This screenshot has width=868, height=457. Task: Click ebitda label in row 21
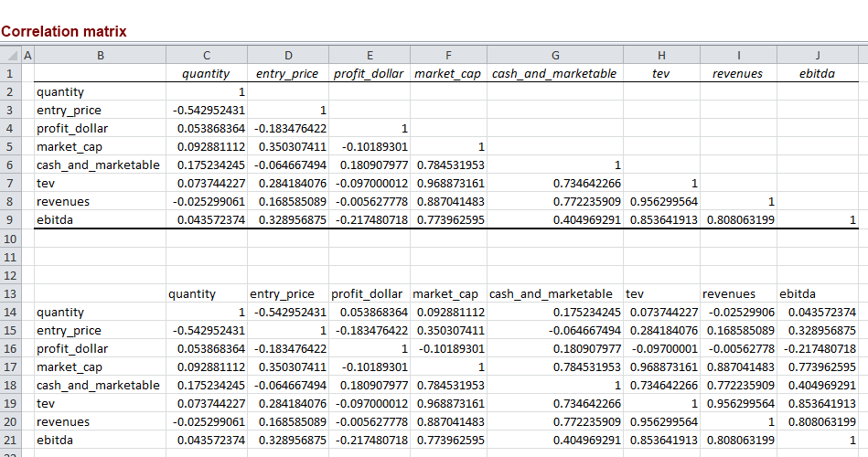click(55, 440)
